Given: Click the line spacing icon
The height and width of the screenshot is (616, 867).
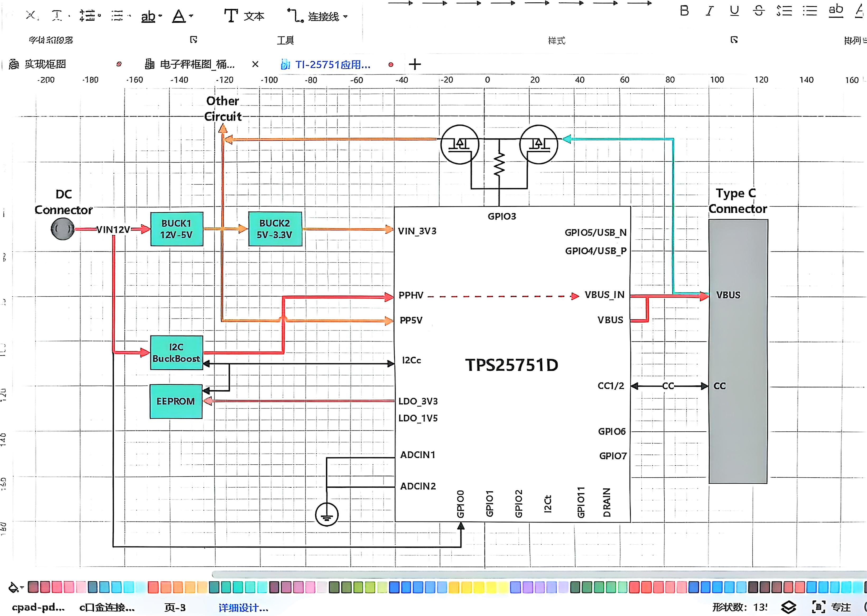Looking at the screenshot, I should coord(88,16).
